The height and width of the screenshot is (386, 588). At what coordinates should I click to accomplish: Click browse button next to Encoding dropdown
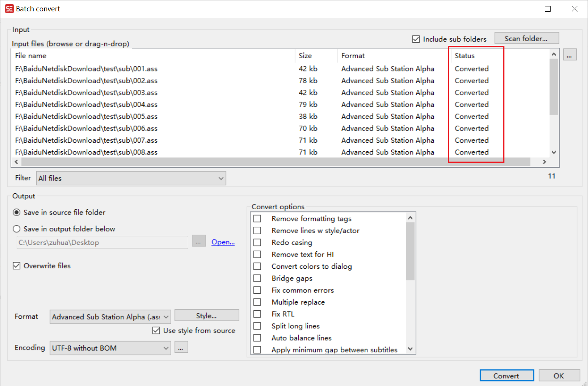[181, 347]
